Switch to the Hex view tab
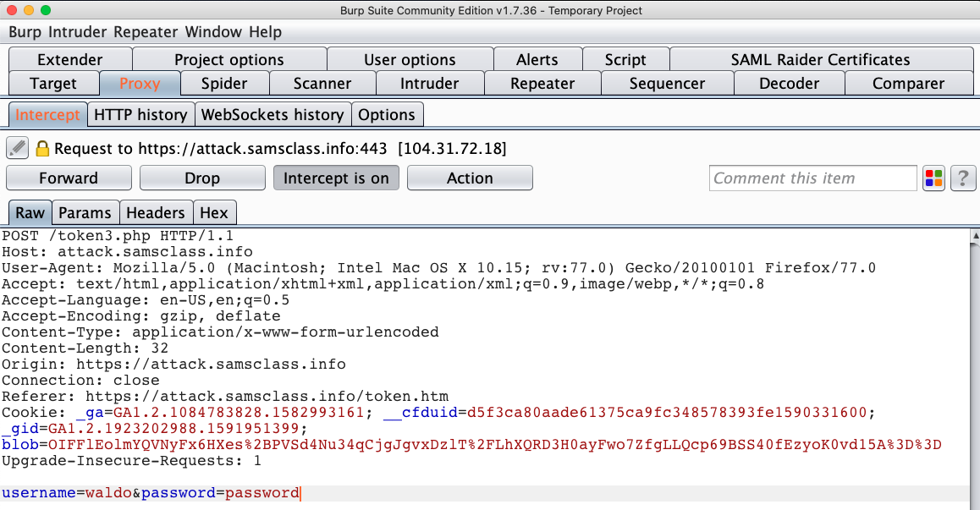Screen dimensions: 980x510 click(x=213, y=213)
